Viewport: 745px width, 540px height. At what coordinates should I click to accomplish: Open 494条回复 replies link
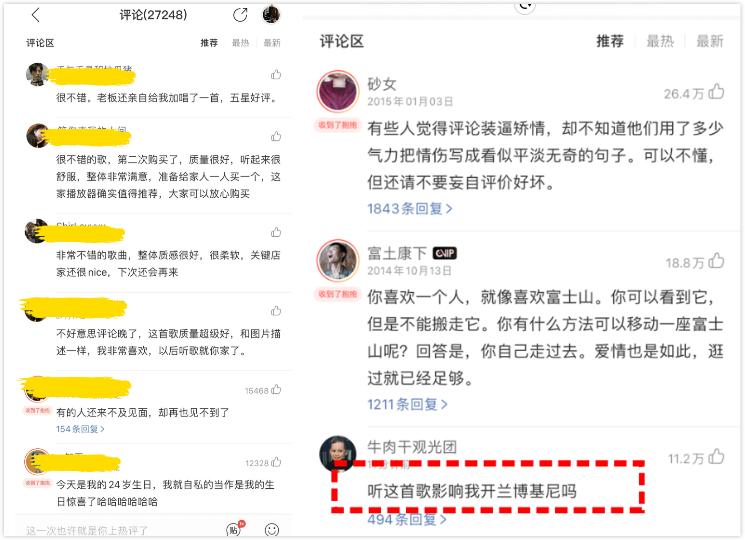407,520
